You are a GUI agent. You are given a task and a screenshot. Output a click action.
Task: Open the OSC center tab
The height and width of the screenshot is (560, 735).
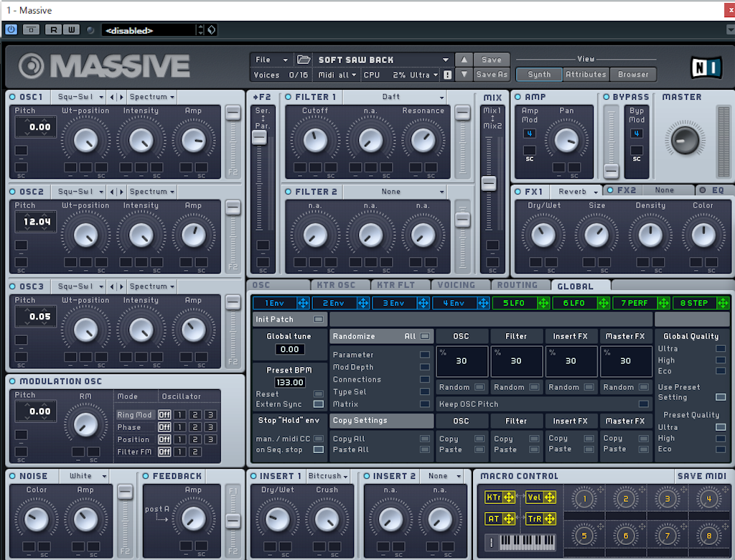[278, 285]
